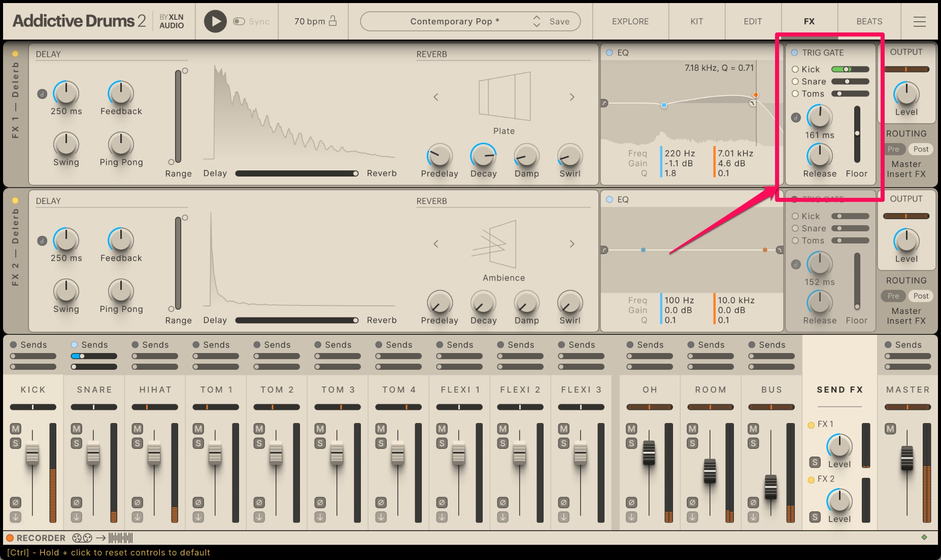This screenshot has height=560, width=941.
Task: Click the TOM 2 channel output arrow
Action: click(x=259, y=517)
